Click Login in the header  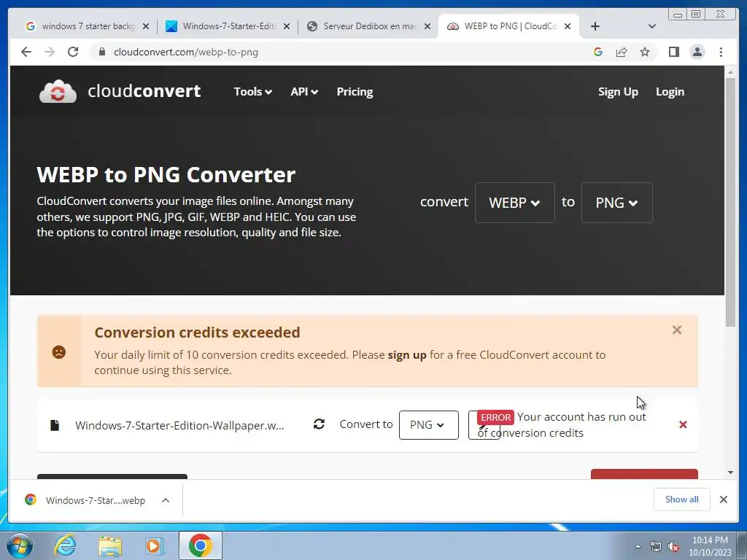pyautogui.click(x=670, y=91)
